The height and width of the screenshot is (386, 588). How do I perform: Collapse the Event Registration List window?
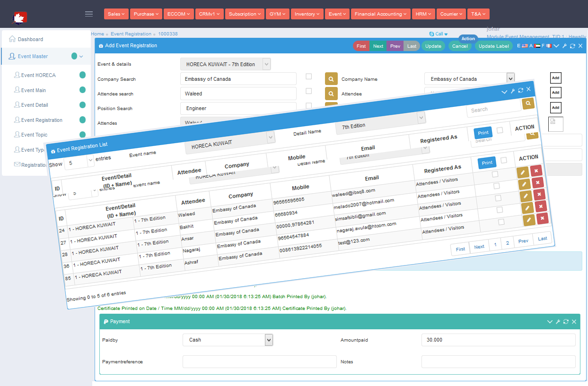click(x=504, y=92)
